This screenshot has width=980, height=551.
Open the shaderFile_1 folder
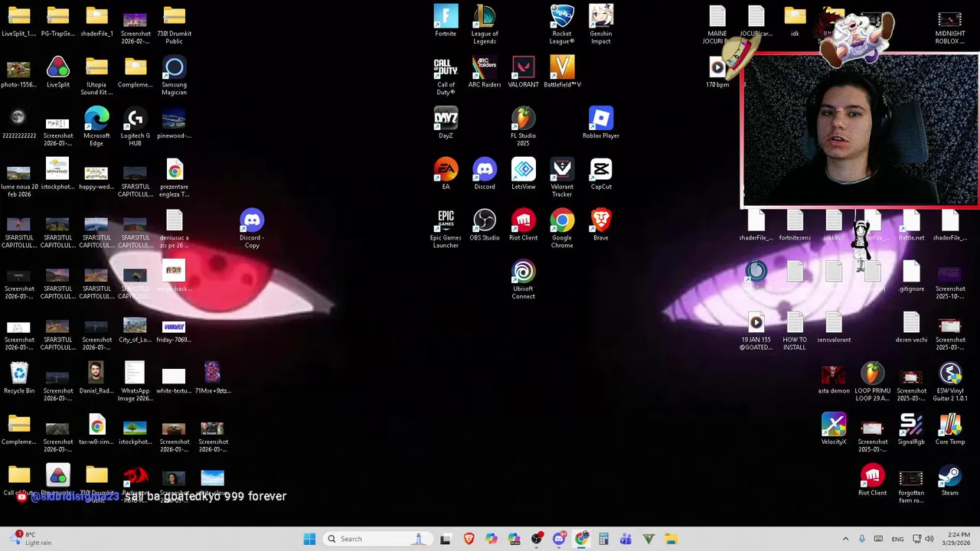[96, 21]
